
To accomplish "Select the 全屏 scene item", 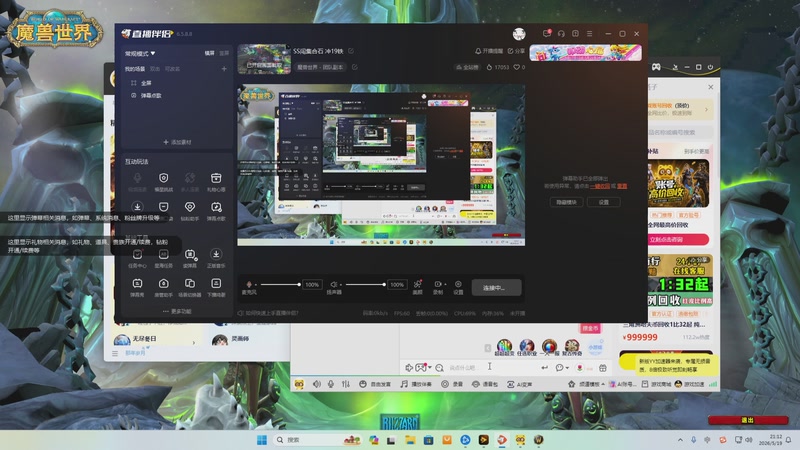I will pyautogui.click(x=146, y=83).
